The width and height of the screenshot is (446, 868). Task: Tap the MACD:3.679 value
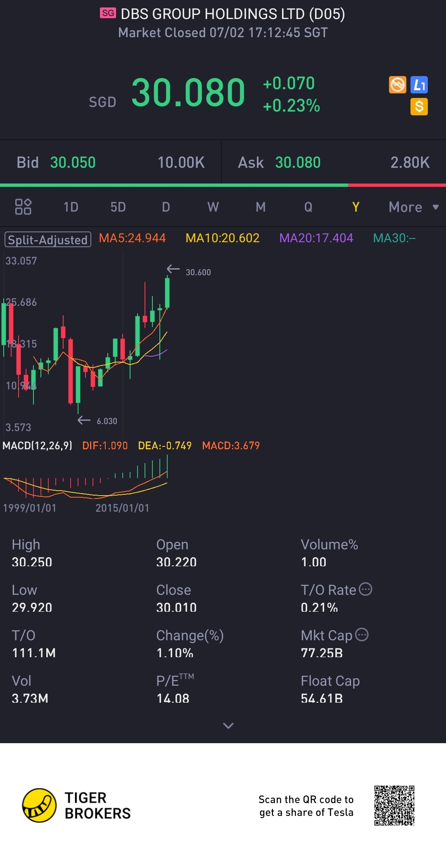(231, 446)
